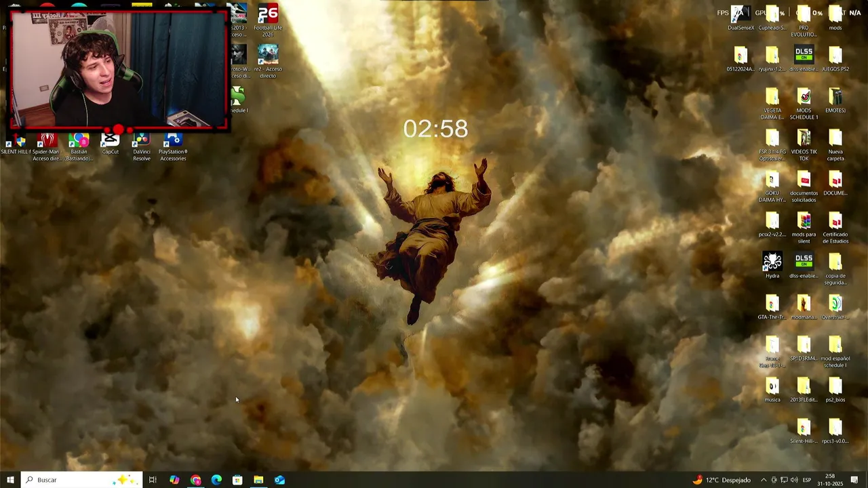Viewport: 868px width, 488px height.
Task: Select the ryujinx folder
Action: (772, 60)
